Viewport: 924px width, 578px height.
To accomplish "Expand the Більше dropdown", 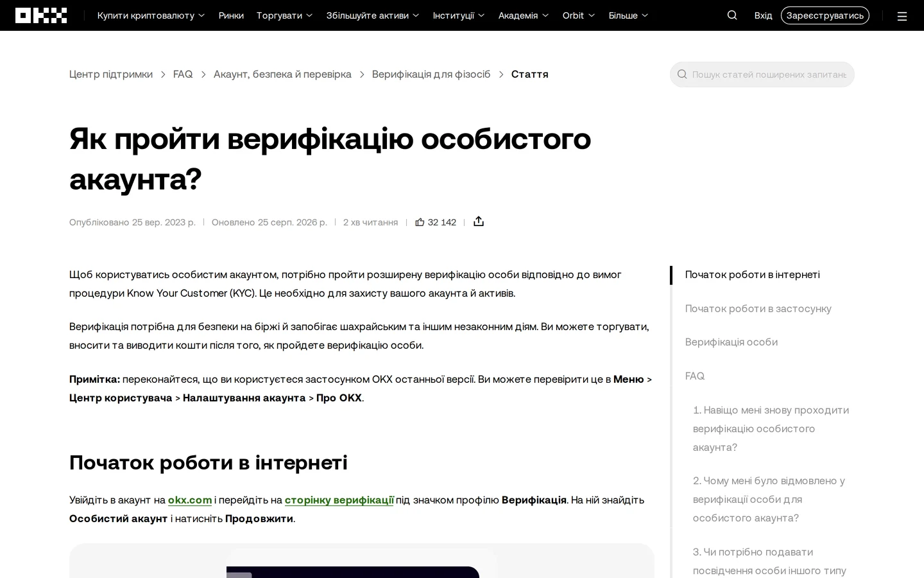I will point(629,15).
